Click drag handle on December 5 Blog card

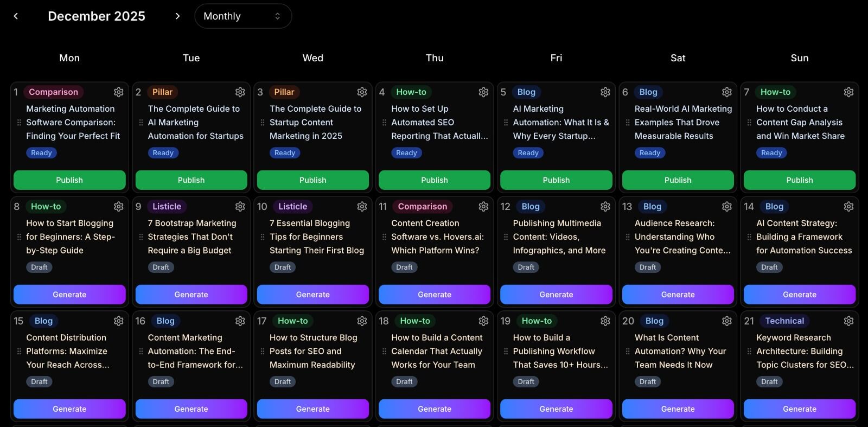pos(506,123)
